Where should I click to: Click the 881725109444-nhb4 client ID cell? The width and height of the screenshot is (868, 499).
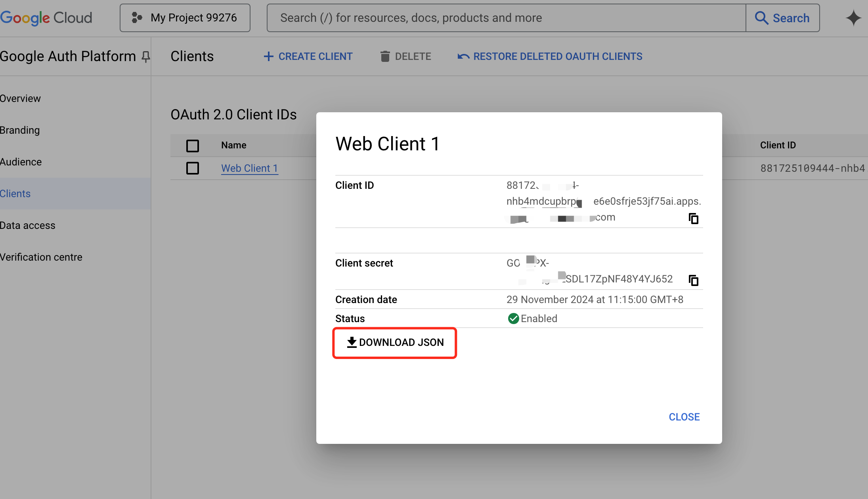(813, 168)
